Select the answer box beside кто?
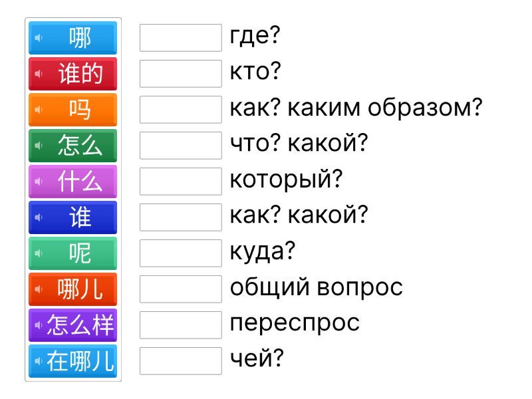 click(x=180, y=74)
